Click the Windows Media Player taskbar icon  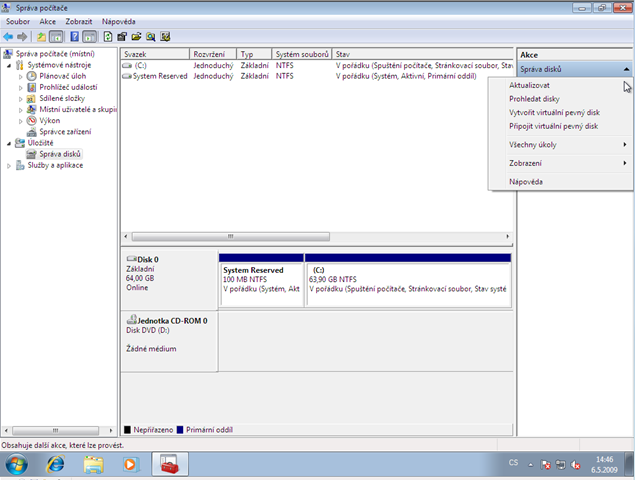pos(130,464)
